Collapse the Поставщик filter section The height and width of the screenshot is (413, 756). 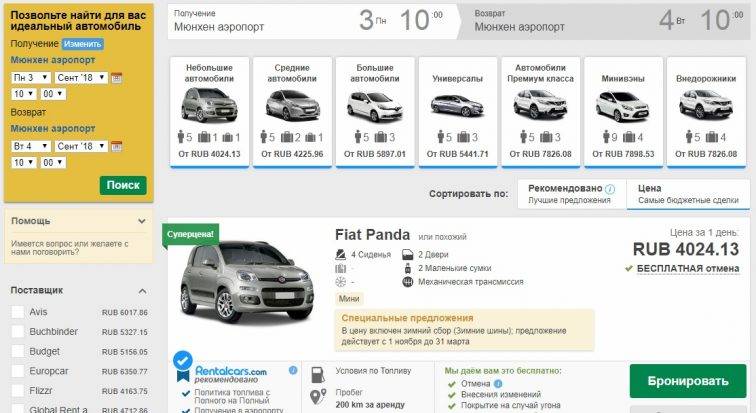point(142,291)
